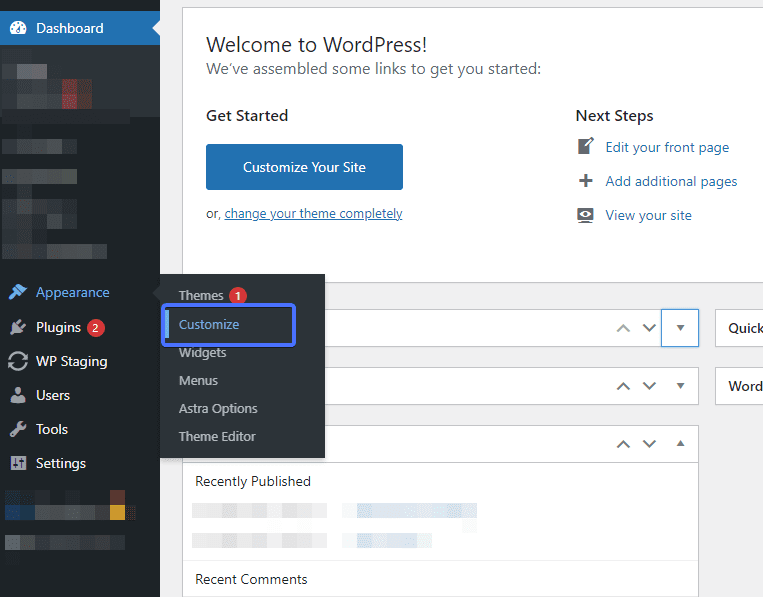Open the Edit your front page link
The image size is (763, 597).
[x=667, y=147]
